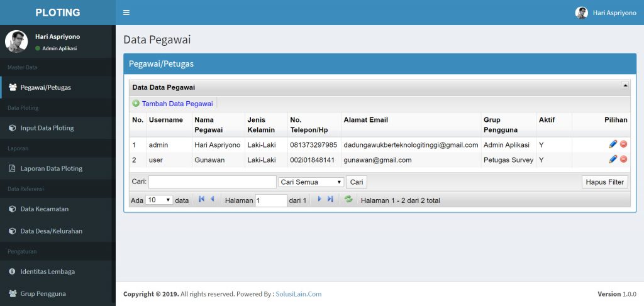Focus the Cari search text field
Screen dimensions: 644x306
pos(213,182)
